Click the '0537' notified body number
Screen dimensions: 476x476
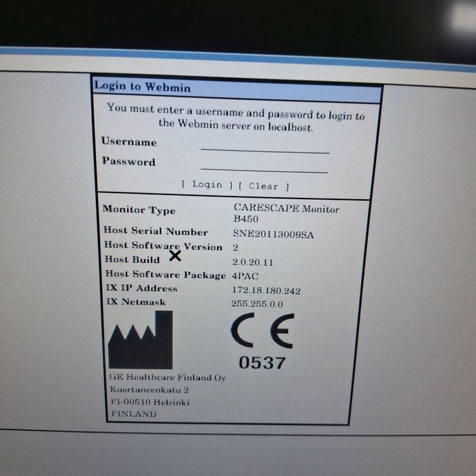point(262,362)
